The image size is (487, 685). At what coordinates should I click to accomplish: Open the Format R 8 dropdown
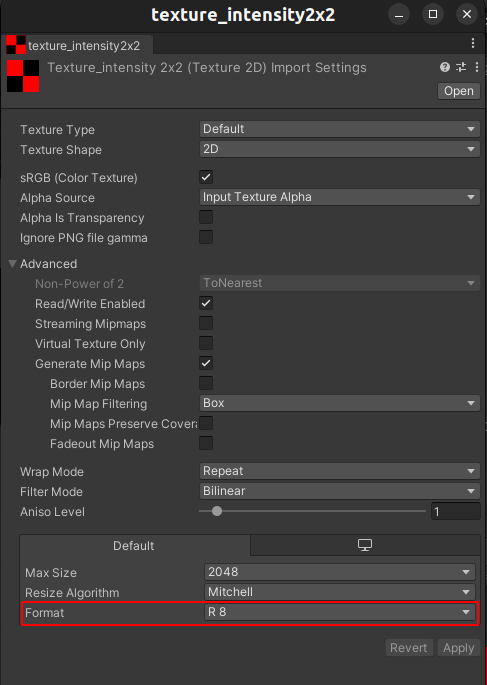[x=339, y=612]
